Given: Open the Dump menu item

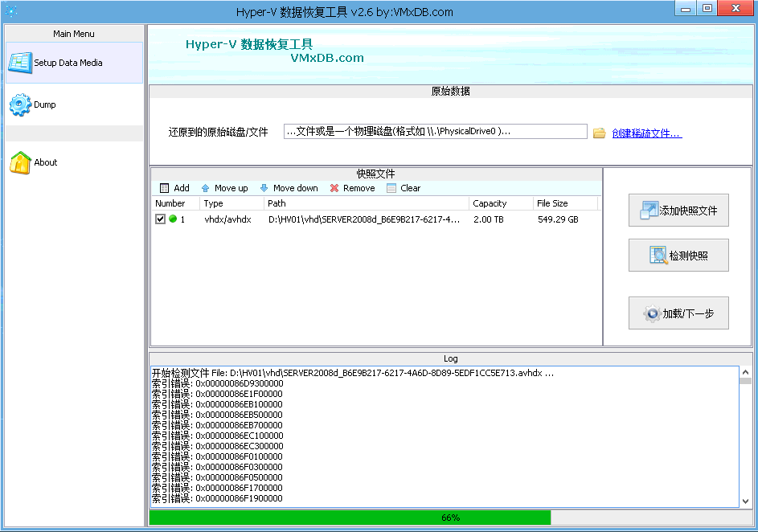Looking at the screenshot, I should [x=74, y=104].
